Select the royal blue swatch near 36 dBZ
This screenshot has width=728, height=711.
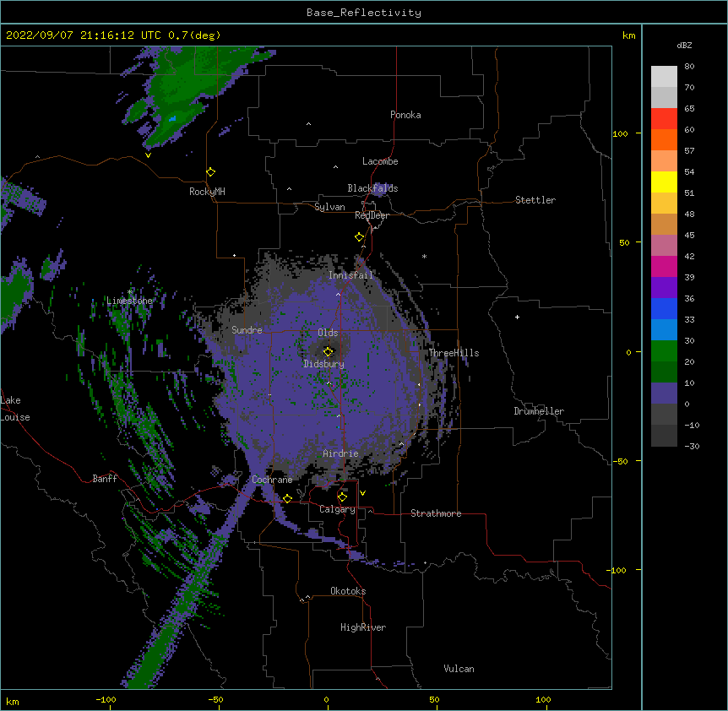[x=664, y=308]
